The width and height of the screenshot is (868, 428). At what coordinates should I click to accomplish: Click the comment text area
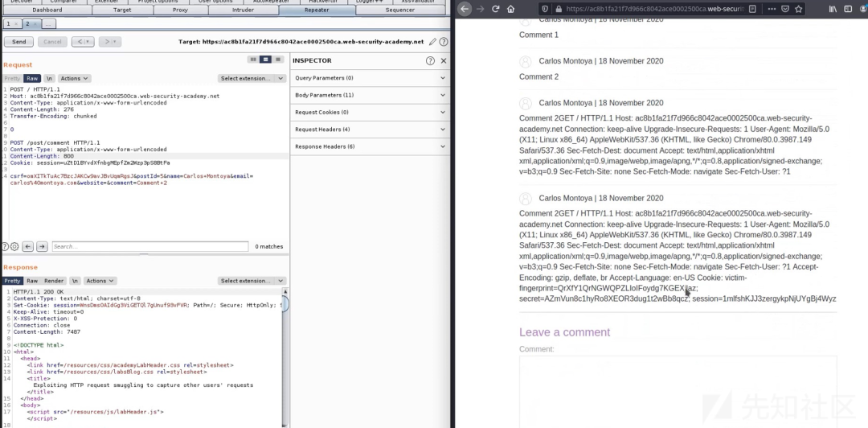(x=678, y=392)
